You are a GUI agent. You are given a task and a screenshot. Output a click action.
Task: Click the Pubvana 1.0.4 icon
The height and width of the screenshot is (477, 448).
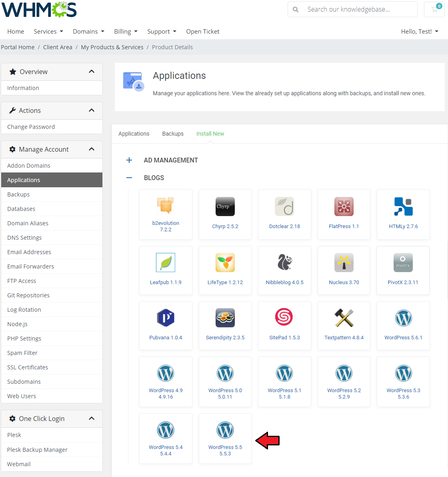[x=166, y=318]
